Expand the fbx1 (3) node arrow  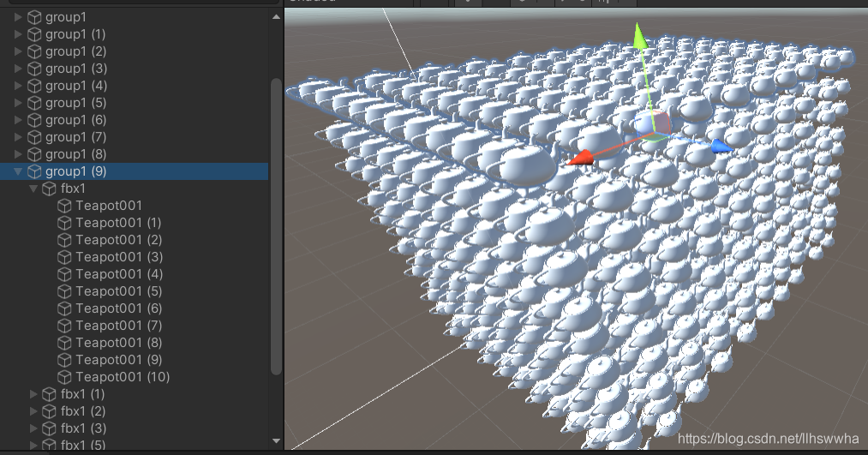[x=33, y=428]
